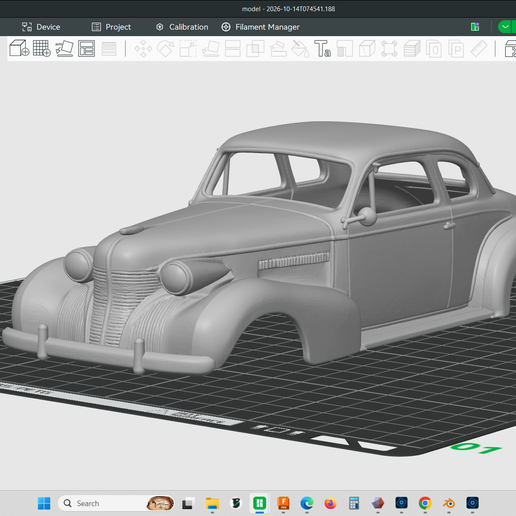The height and width of the screenshot is (516, 516).
Task: Click the taskbar Search box
Action: [116, 503]
